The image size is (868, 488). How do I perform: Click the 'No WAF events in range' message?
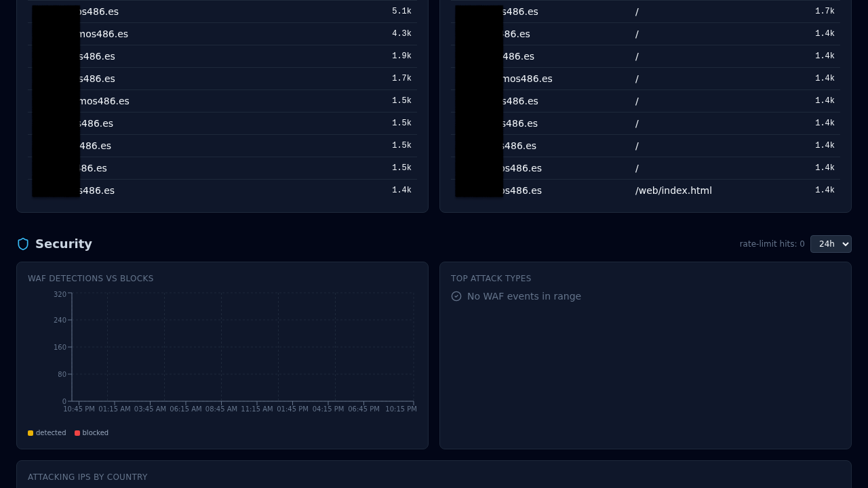[524, 296]
